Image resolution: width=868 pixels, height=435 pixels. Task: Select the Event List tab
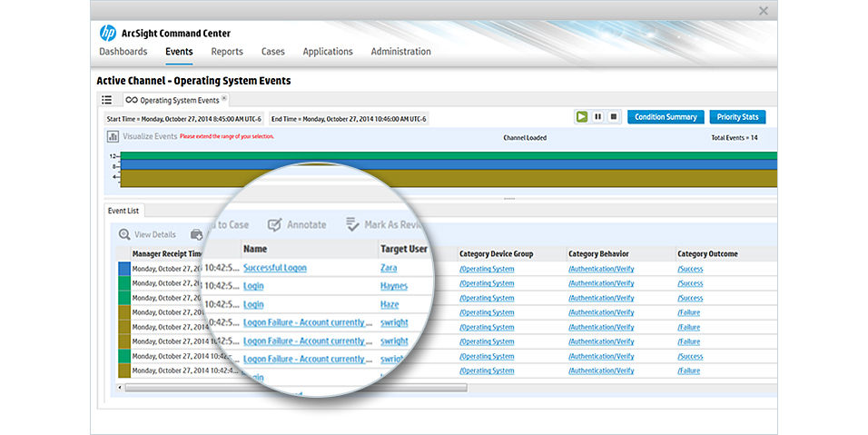[123, 211]
